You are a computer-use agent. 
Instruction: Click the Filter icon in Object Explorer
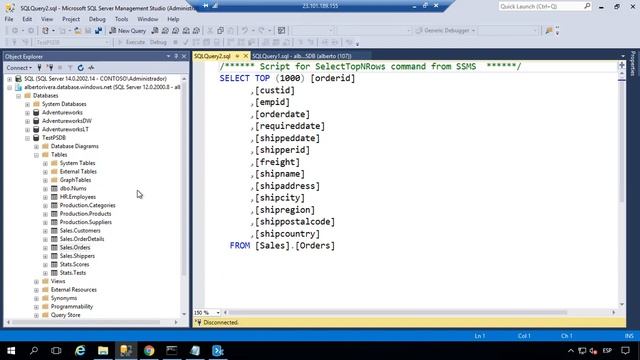[70, 68]
